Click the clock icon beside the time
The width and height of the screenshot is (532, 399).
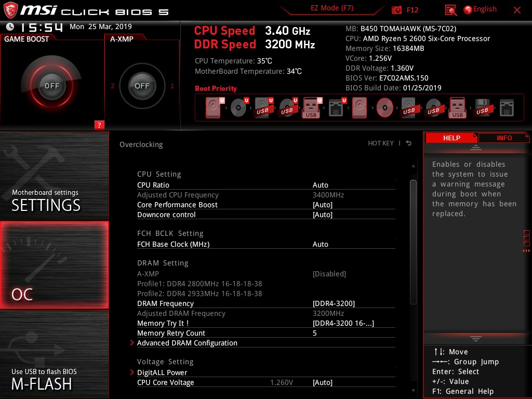pyautogui.click(x=10, y=26)
